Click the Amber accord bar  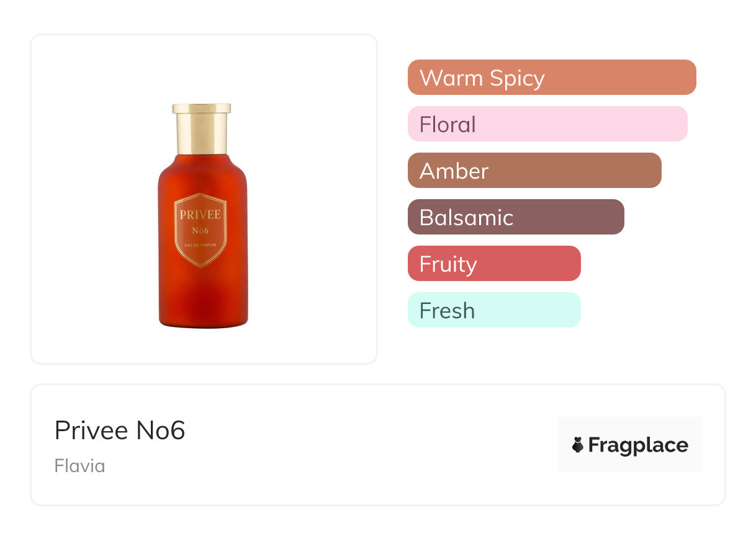point(534,171)
